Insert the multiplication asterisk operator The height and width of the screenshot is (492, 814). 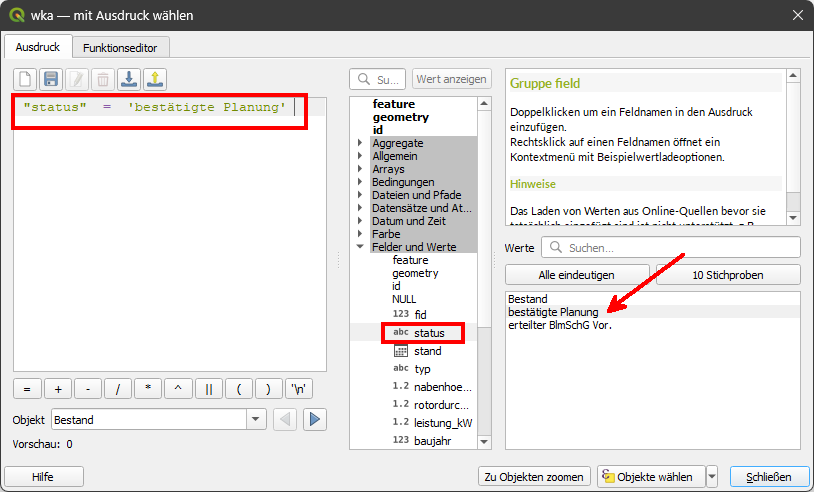point(148,389)
